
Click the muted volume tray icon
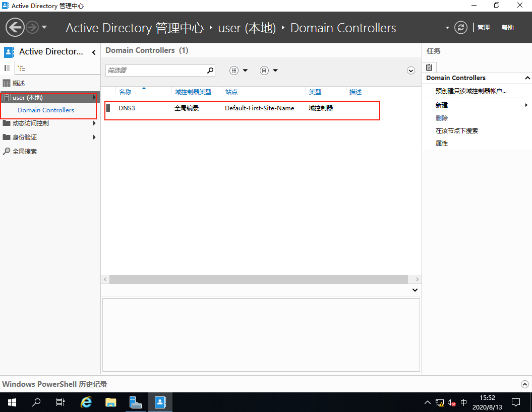pos(451,402)
